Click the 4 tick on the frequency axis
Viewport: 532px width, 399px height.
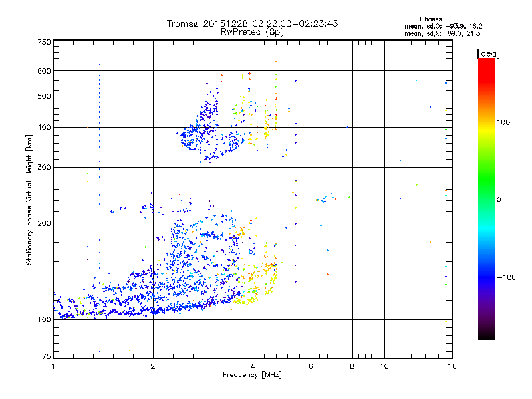pos(252,366)
